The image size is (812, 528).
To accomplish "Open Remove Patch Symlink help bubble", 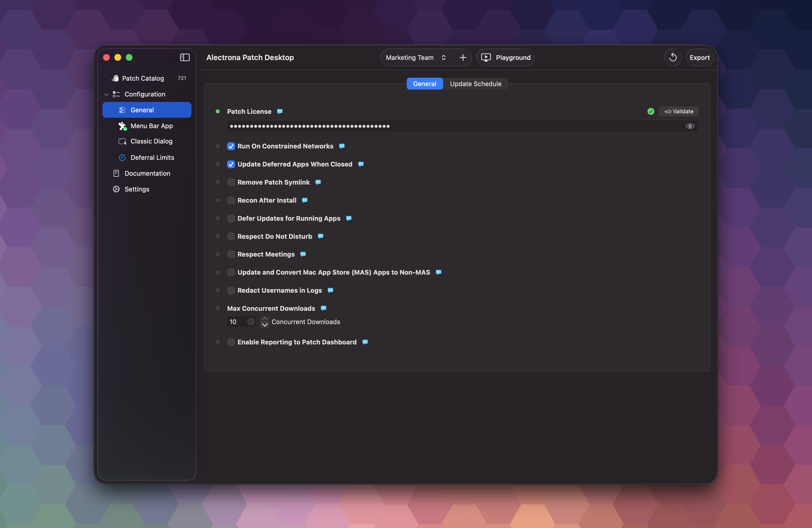I will click(x=318, y=182).
